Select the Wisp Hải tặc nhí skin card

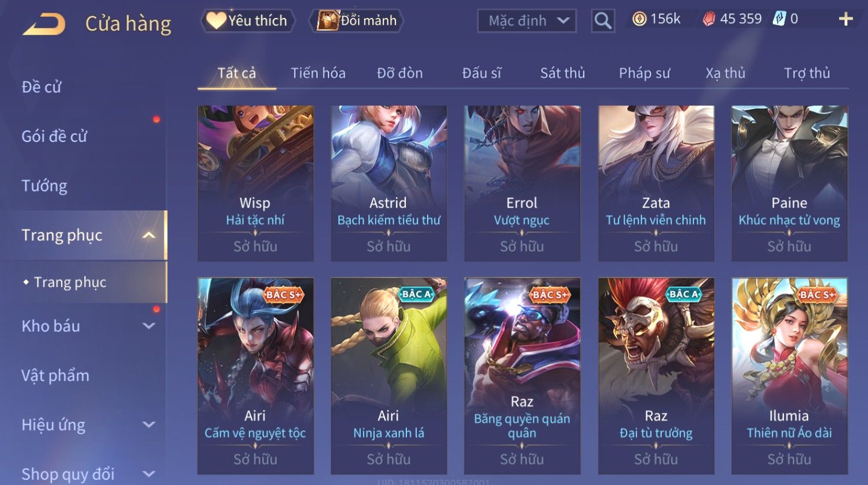point(255,183)
